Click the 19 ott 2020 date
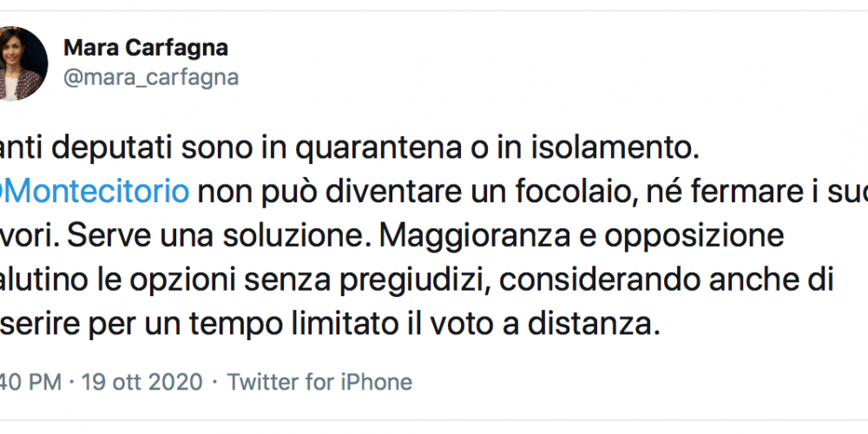The width and height of the screenshot is (868, 434). click(x=142, y=382)
